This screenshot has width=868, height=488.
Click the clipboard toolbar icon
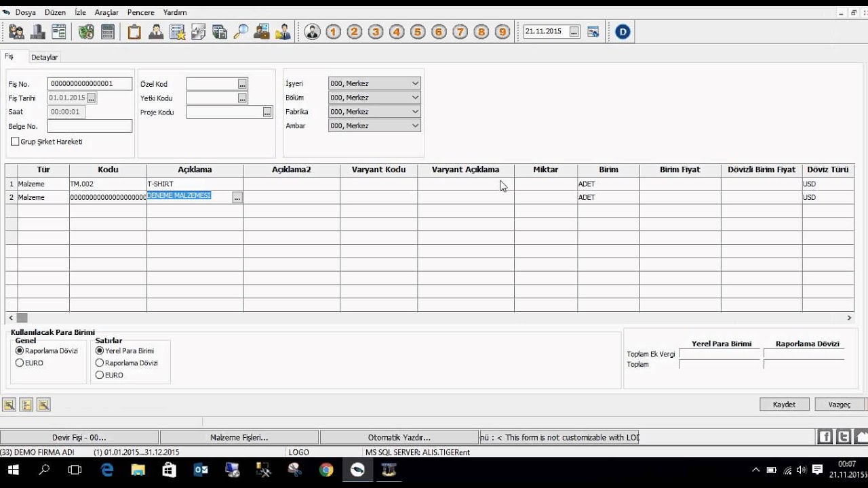point(134,32)
